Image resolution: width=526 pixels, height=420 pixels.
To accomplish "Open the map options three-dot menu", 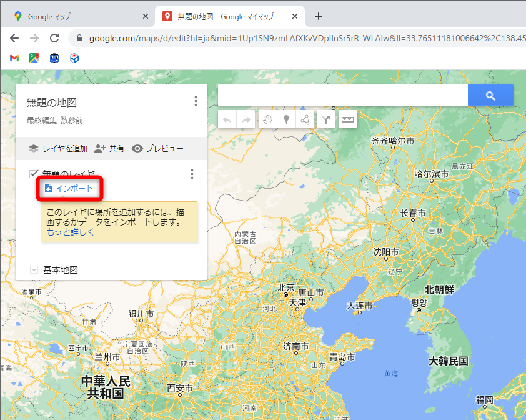I will (196, 101).
